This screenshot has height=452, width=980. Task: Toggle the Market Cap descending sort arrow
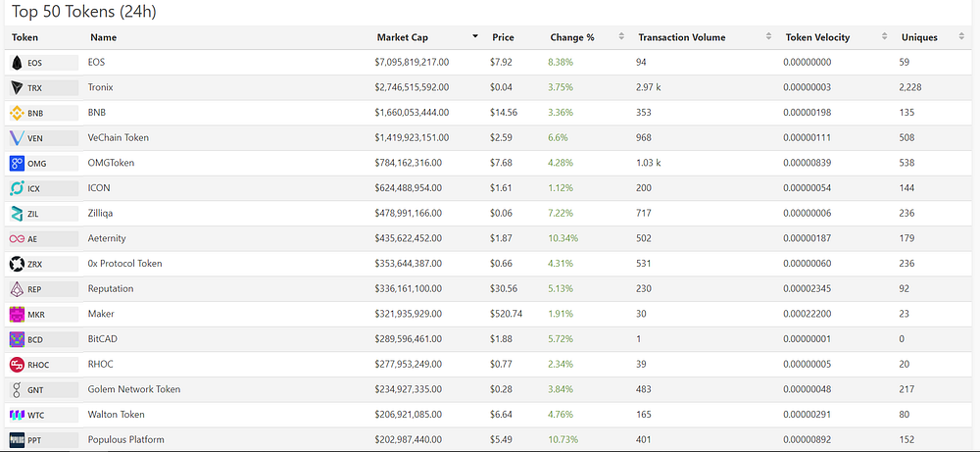pyautogui.click(x=475, y=37)
